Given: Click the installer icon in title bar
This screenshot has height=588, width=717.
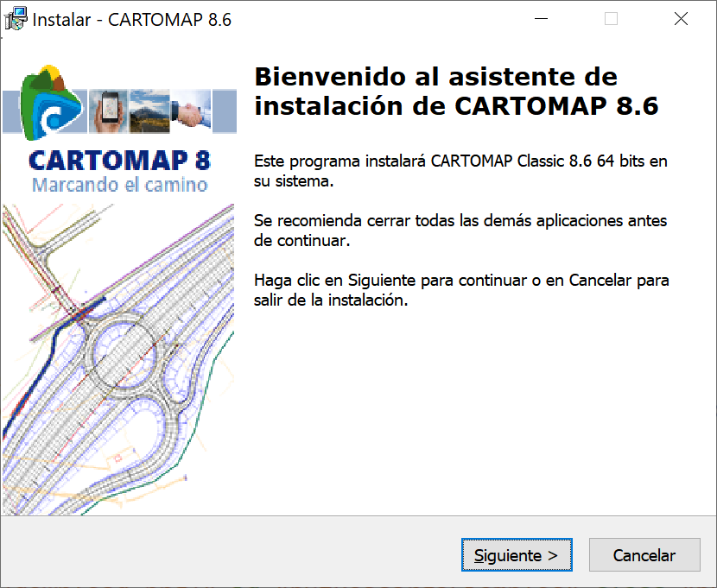Looking at the screenshot, I should coord(16,19).
